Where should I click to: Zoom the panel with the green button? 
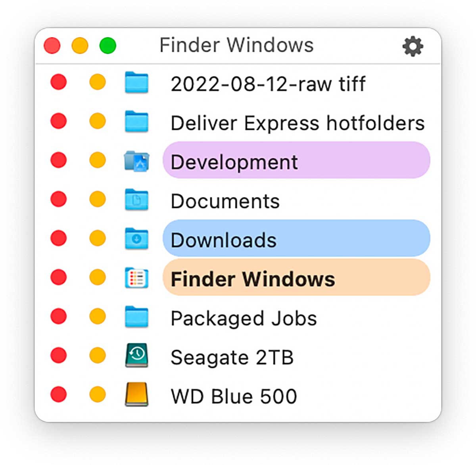107,46
